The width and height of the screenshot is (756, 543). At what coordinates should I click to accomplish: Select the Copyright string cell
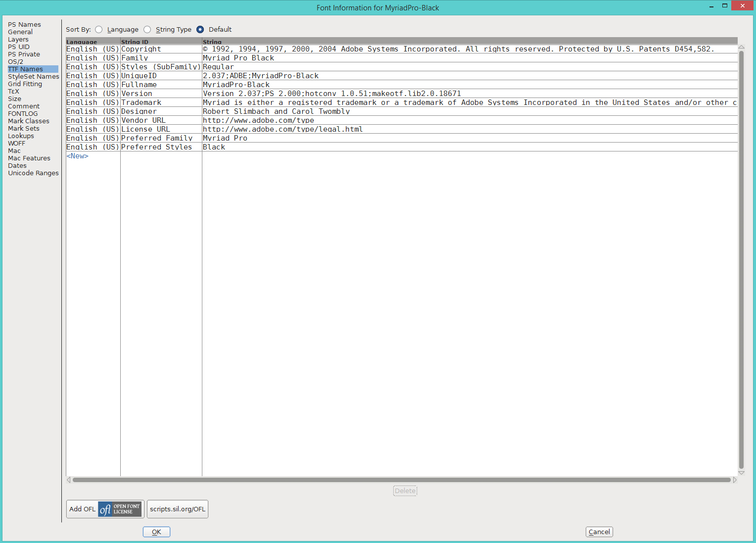click(x=458, y=49)
